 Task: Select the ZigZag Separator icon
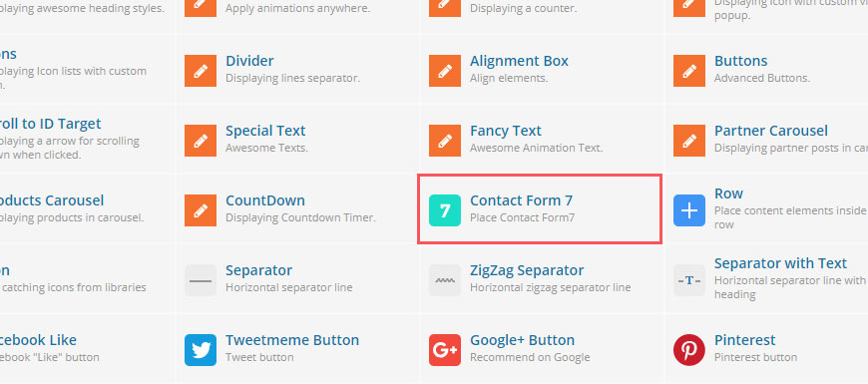click(x=445, y=280)
